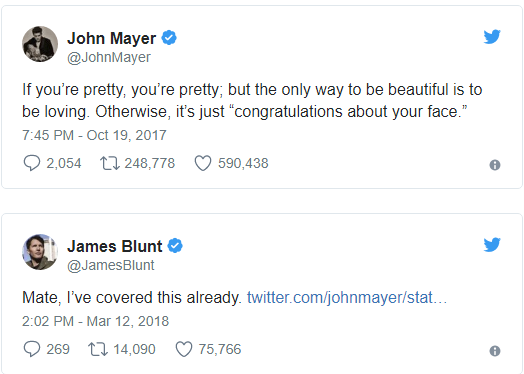Image resolution: width=524 pixels, height=374 pixels.
Task: Open the @JohnMayer handle link
Action: 109,57
